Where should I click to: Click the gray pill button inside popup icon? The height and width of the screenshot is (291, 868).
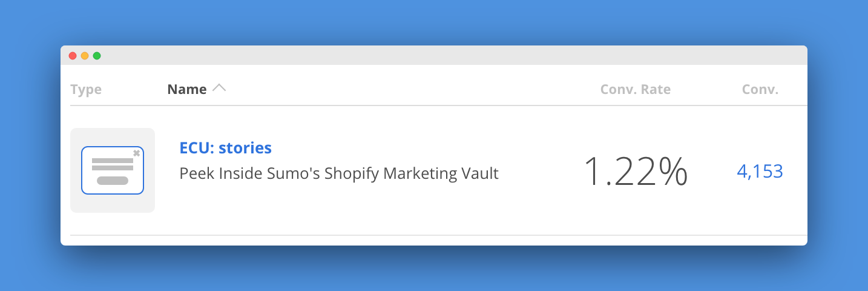(x=113, y=181)
